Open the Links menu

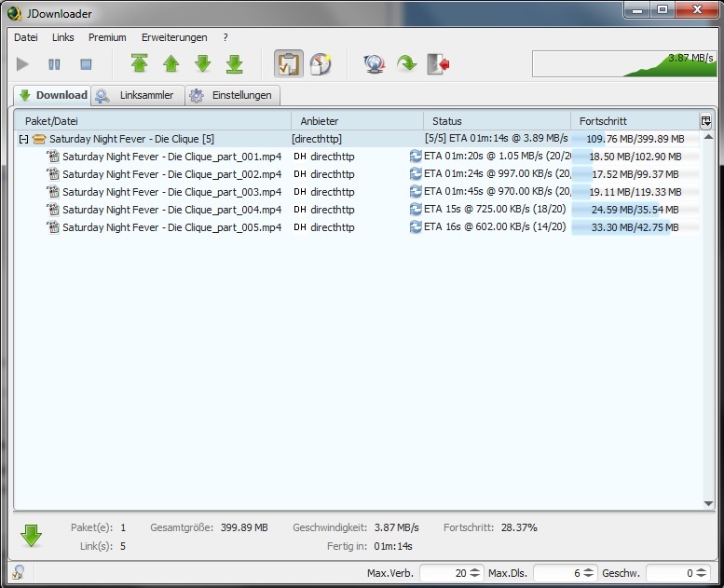(x=62, y=37)
